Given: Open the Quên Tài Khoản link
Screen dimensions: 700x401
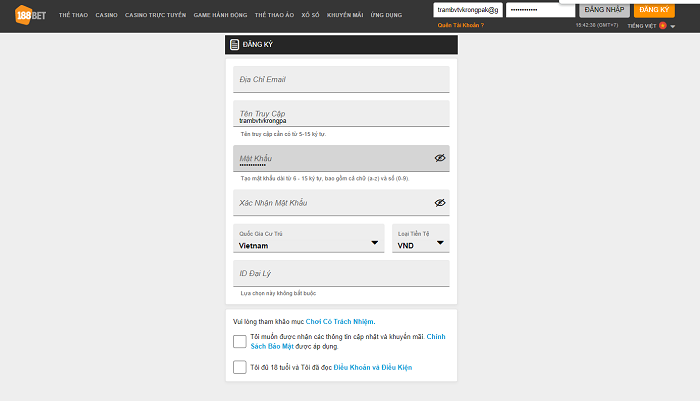Looking at the screenshot, I should pos(461,25).
